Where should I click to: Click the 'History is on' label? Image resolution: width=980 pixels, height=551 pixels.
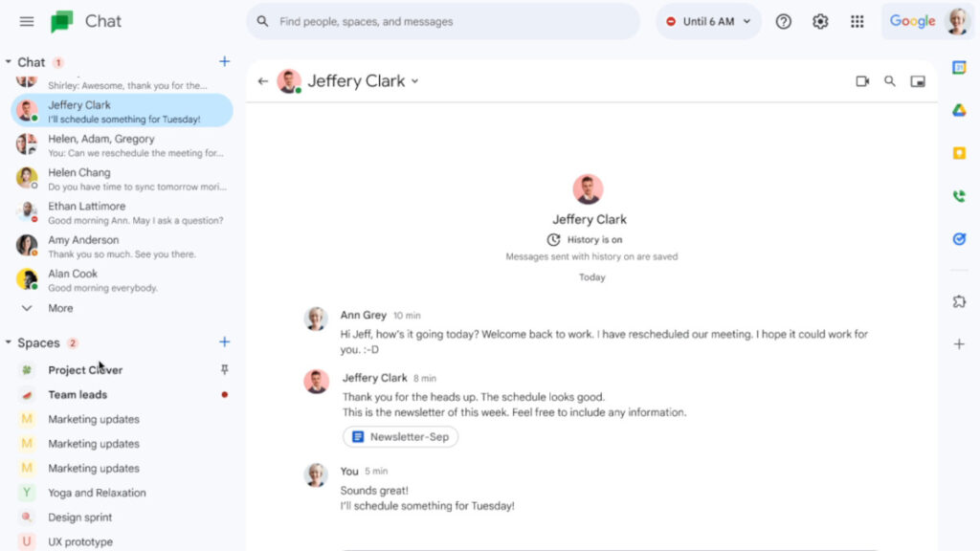(594, 240)
